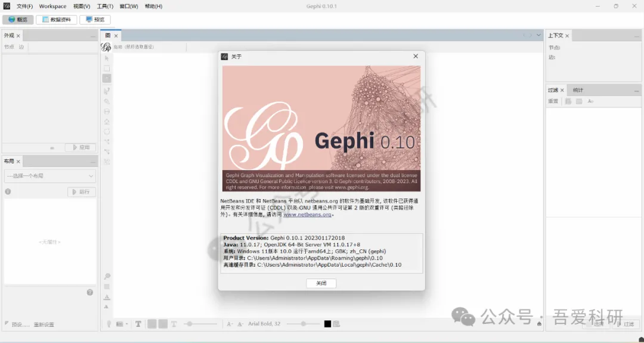Open the www.netbeans.org link in About dialog
The width and height of the screenshot is (644, 343).
tap(307, 214)
